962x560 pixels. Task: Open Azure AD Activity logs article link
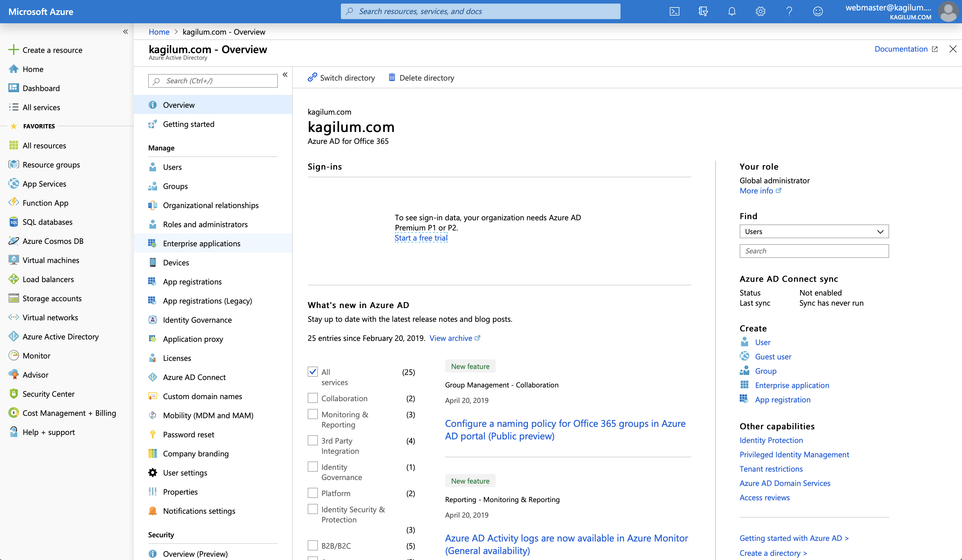click(x=566, y=544)
